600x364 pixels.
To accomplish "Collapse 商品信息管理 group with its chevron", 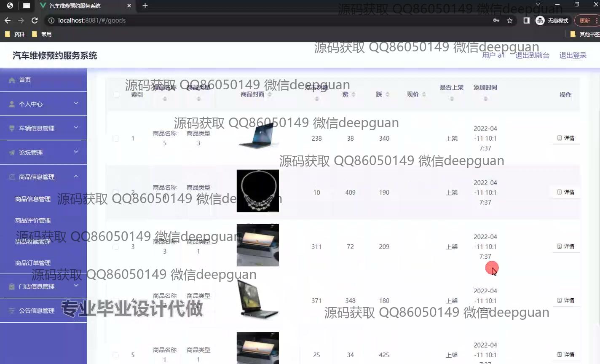I will [76, 176].
